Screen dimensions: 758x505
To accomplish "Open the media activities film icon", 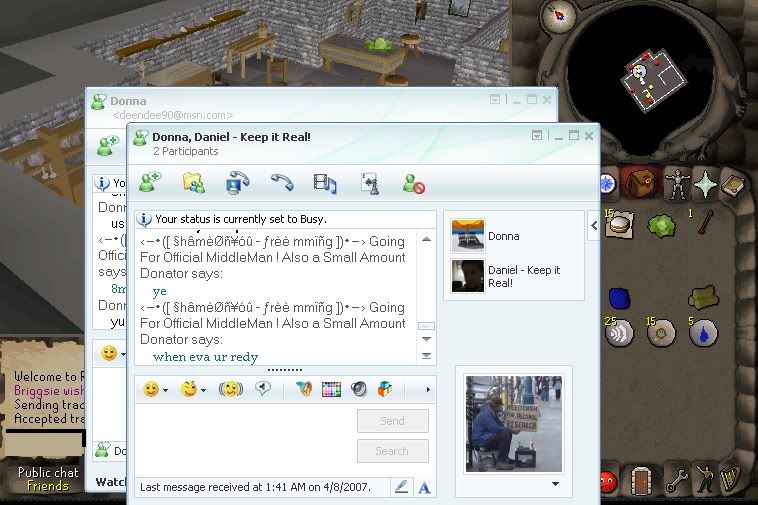I will pyautogui.click(x=325, y=184).
